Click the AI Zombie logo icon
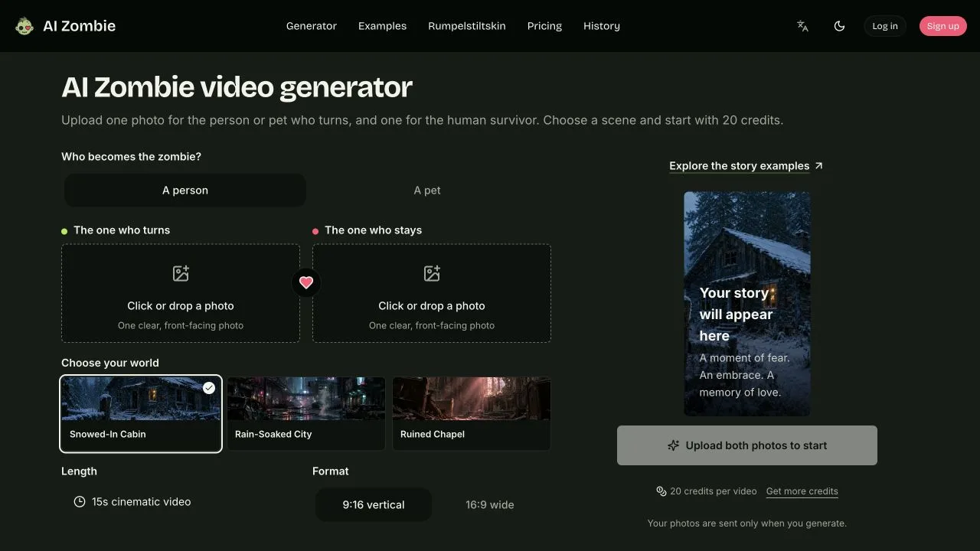The width and height of the screenshot is (980, 551). point(24,26)
